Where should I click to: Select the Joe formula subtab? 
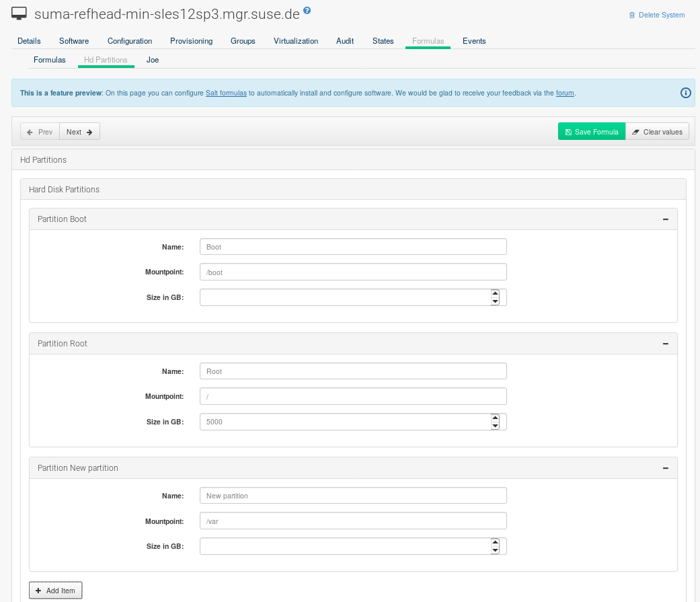tap(152, 60)
